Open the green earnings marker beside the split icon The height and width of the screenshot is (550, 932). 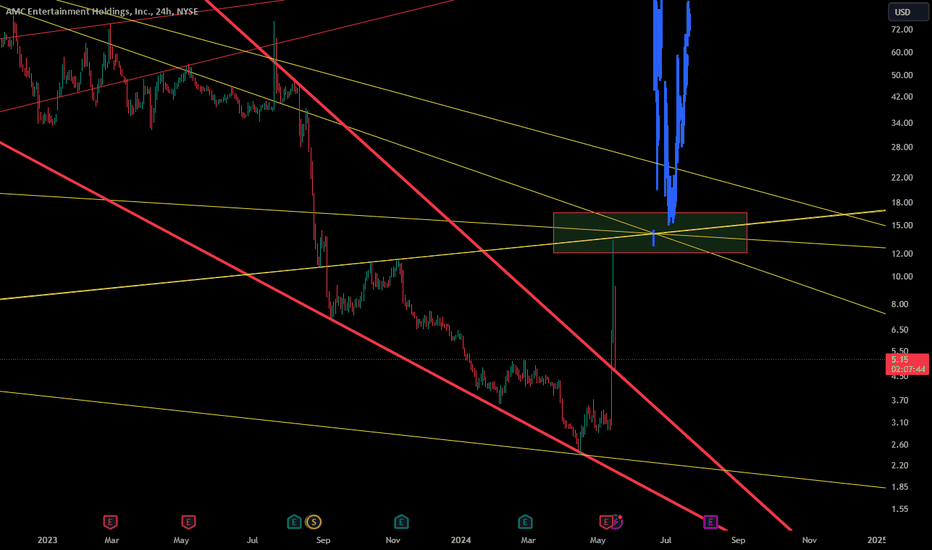point(294,522)
